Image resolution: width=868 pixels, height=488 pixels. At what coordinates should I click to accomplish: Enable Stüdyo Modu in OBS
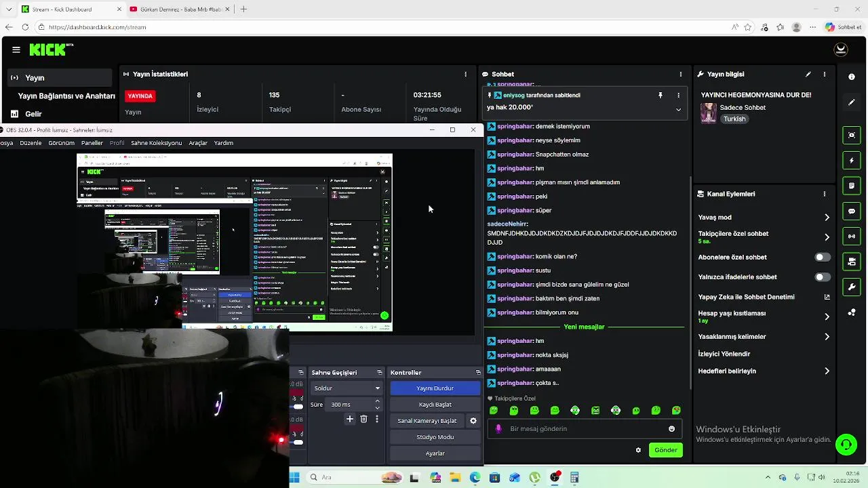click(435, 437)
